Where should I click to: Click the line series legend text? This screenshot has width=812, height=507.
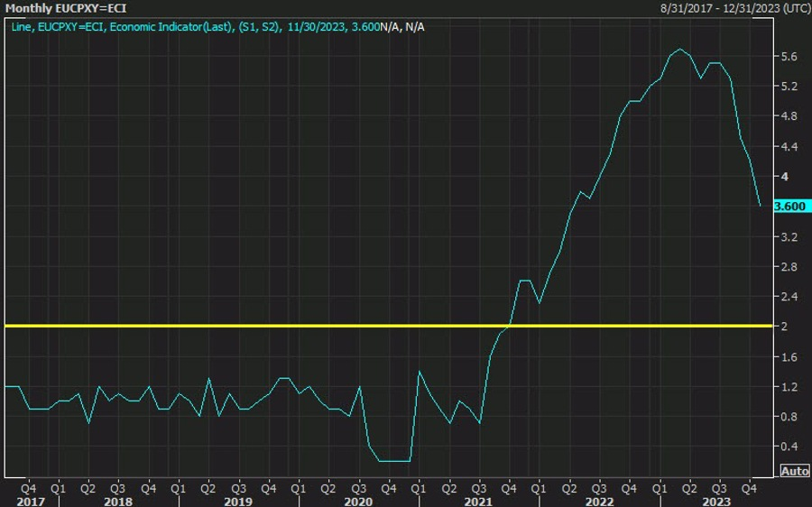point(195,27)
